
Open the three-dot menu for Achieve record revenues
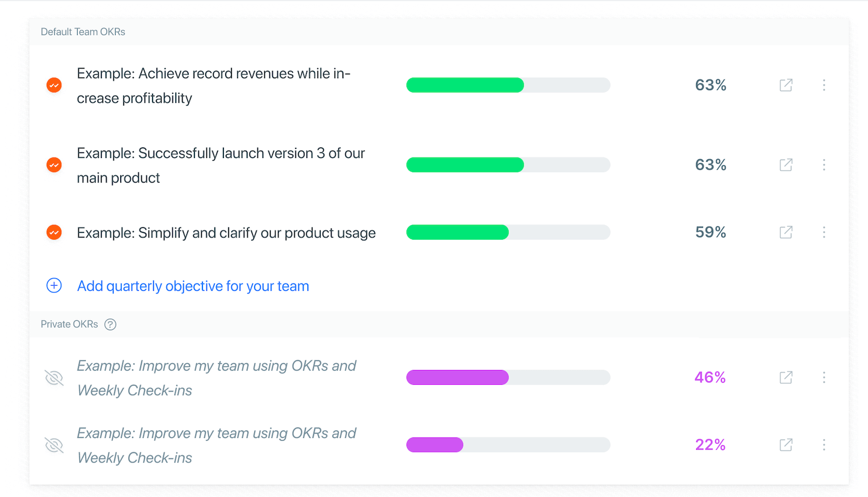pos(824,85)
